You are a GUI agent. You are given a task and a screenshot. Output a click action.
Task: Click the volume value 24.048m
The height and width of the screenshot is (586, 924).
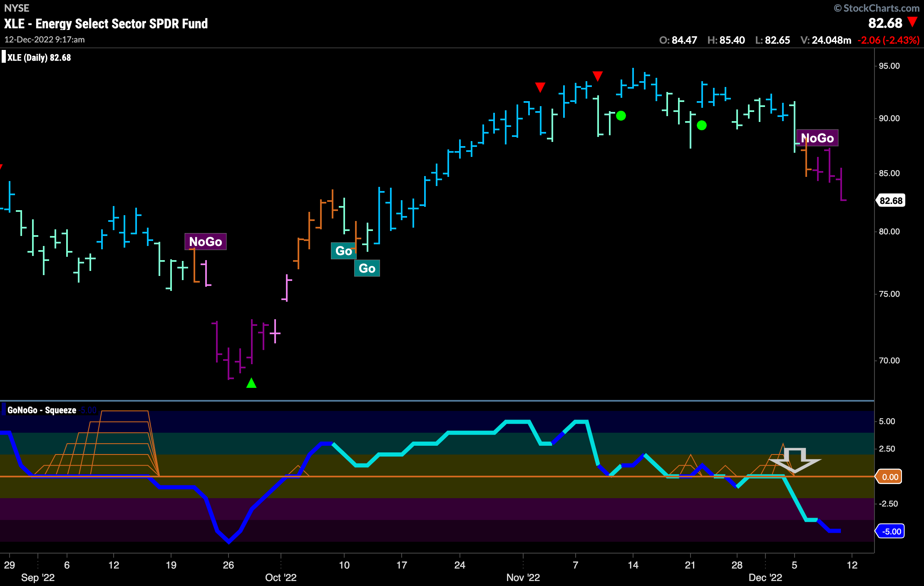click(832, 40)
